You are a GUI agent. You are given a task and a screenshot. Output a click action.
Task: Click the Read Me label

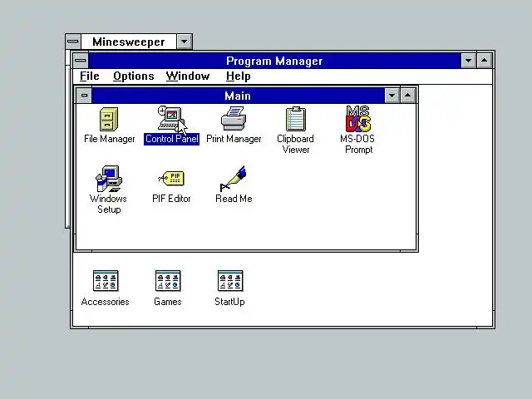(234, 199)
